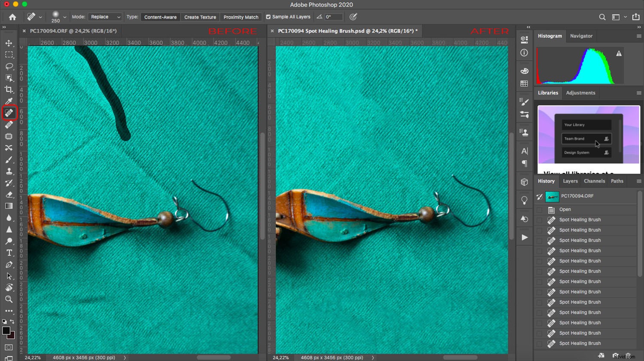Viewport: 644px width, 361px height.
Task: Select the Spot Healing Brush tool
Action: pyautogui.click(x=9, y=113)
